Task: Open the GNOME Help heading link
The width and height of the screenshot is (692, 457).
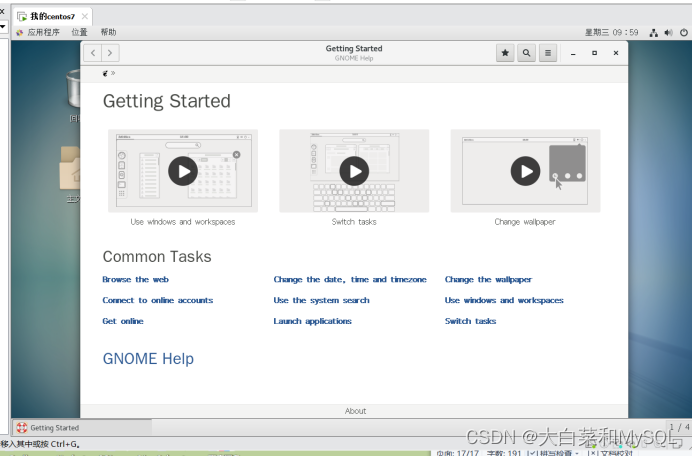Action: click(148, 359)
